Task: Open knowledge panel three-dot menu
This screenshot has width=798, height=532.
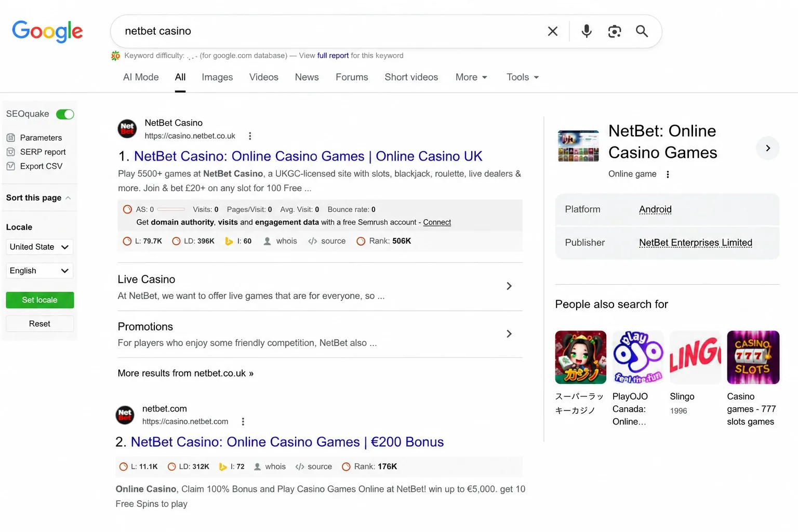Action: 668,175
